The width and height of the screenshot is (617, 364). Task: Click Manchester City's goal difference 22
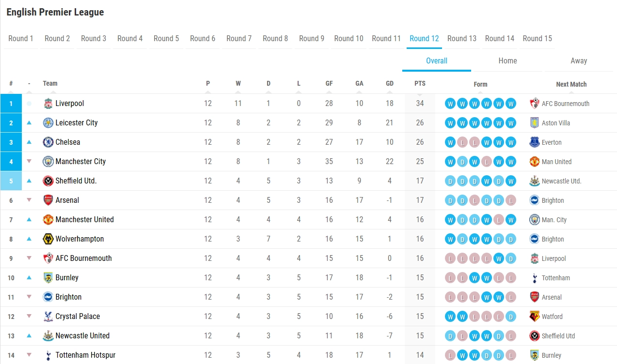pyautogui.click(x=390, y=162)
